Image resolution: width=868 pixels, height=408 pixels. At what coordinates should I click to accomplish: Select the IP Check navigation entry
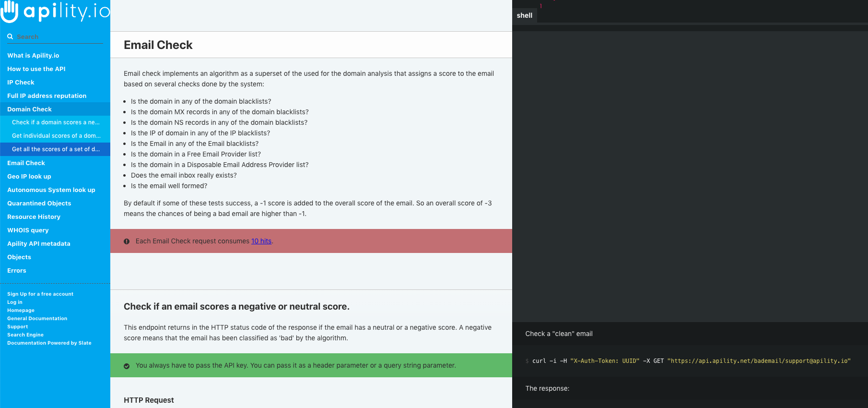pos(21,82)
